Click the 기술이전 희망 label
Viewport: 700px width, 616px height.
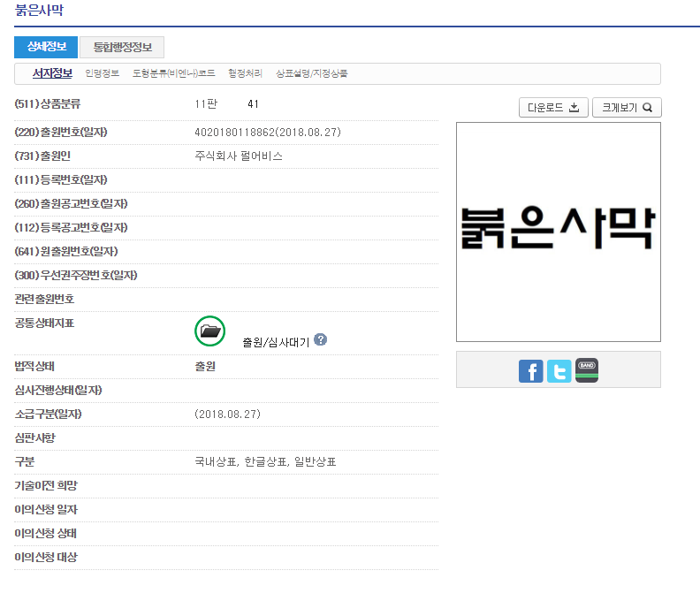click(46, 486)
